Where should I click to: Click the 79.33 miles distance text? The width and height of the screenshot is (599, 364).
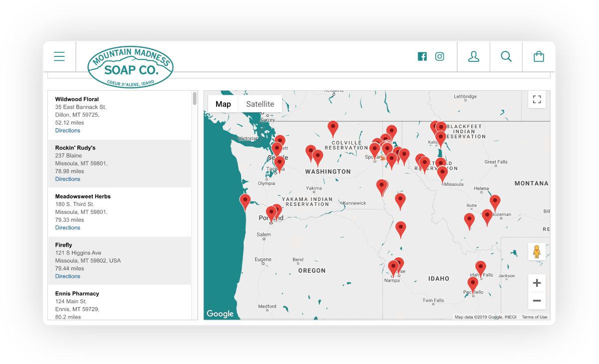point(70,220)
